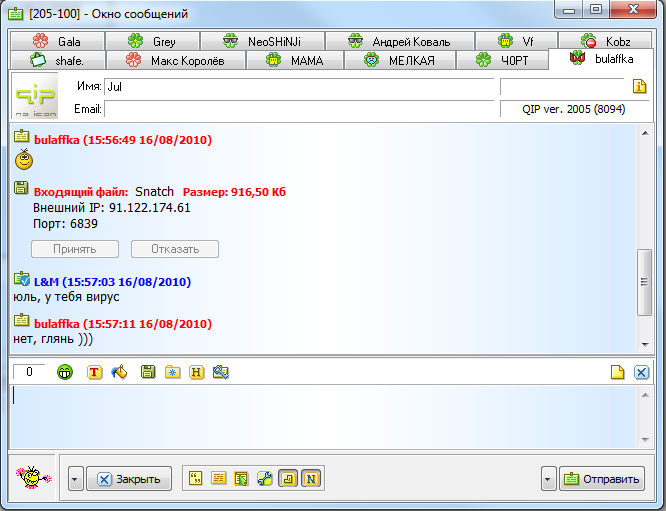
Task: Click bulaffka header timestamped 15:56:49
Action: pos(123,140)
